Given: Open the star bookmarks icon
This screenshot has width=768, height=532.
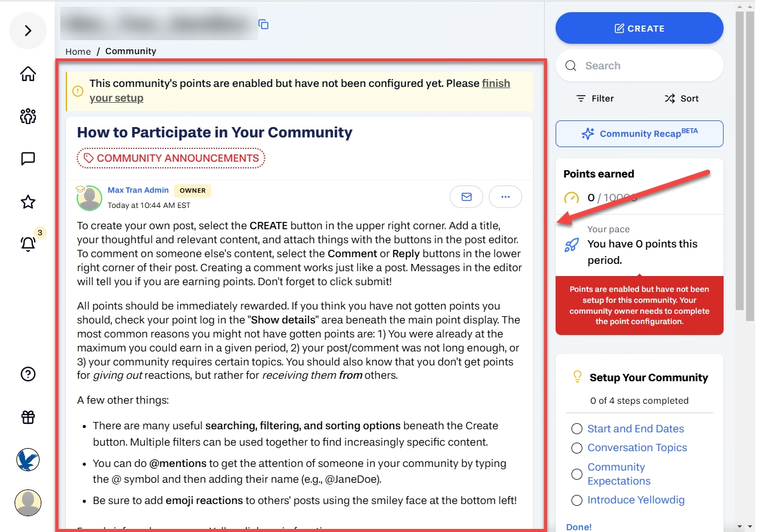Looking at the screenshot, I should click(28, 202).
